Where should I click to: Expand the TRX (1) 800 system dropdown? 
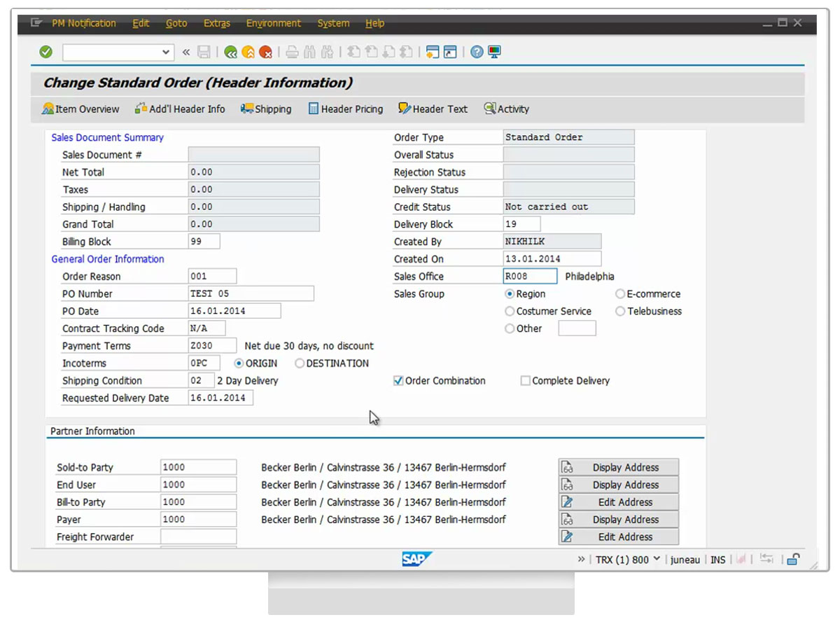click(656, 559)
